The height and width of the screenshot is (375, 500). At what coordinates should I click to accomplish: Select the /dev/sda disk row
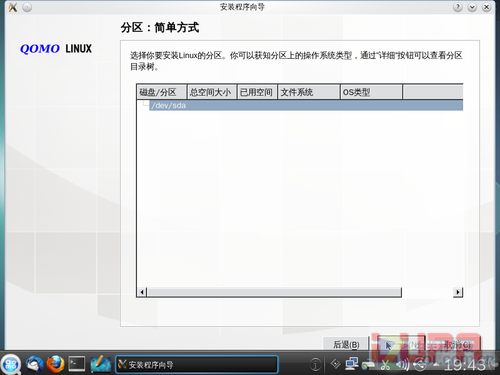coord(306,105)
